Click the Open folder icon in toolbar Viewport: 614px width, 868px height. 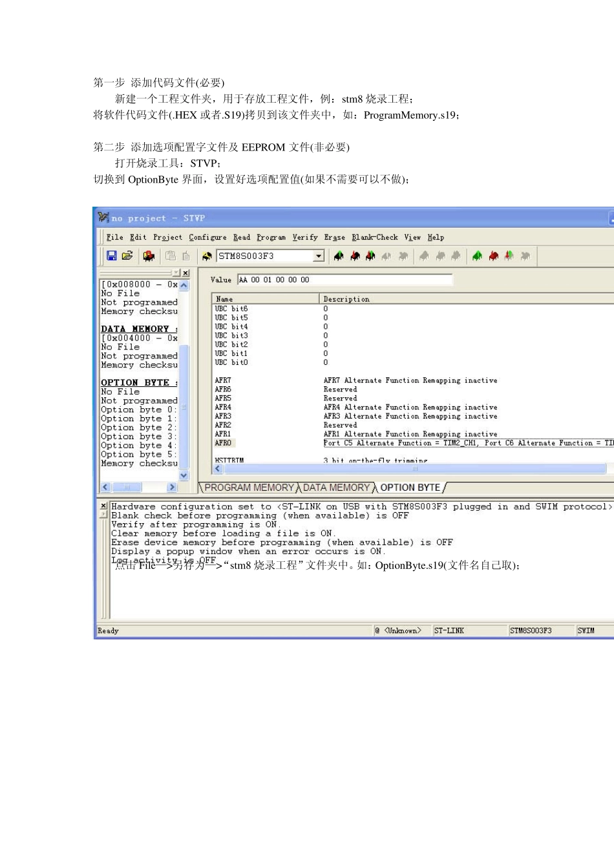click(127, 256)
